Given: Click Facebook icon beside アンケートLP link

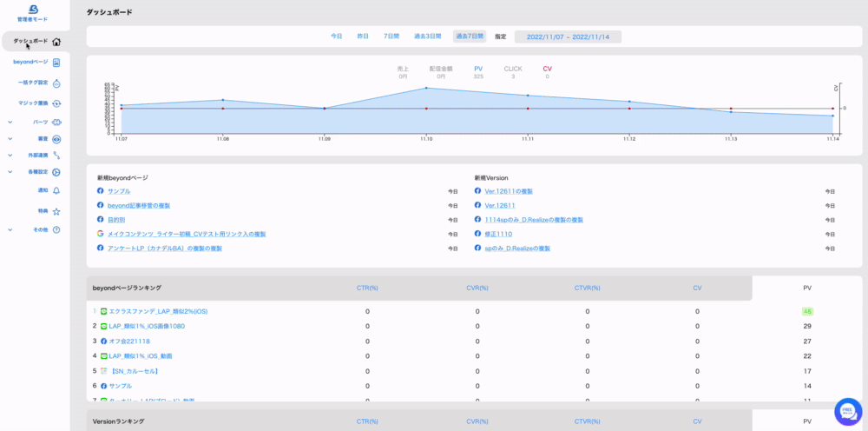Looking at the screenshot, I should point(101,249).
